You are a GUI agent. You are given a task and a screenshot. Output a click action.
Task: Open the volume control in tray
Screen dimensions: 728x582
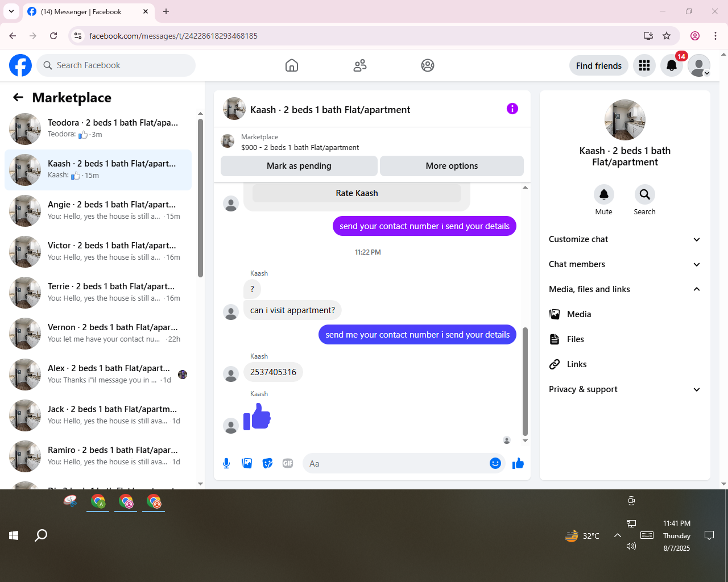pyautogui.click(x=631, y=546)
